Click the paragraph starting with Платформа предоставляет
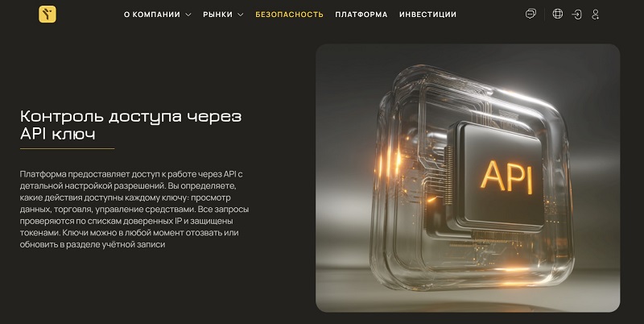 click(134, 210)
